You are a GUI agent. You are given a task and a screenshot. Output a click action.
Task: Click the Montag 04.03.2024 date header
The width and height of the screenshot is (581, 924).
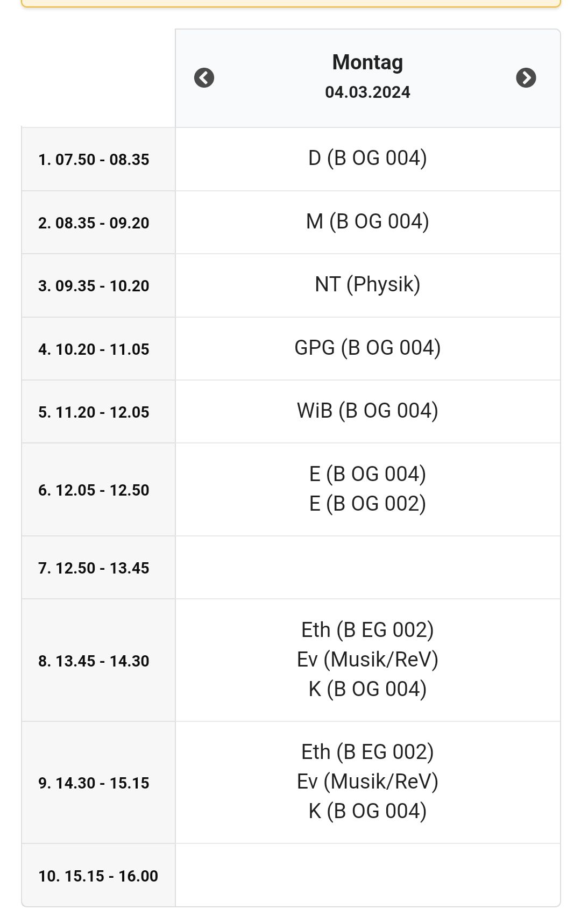click(x=367, y=77)
